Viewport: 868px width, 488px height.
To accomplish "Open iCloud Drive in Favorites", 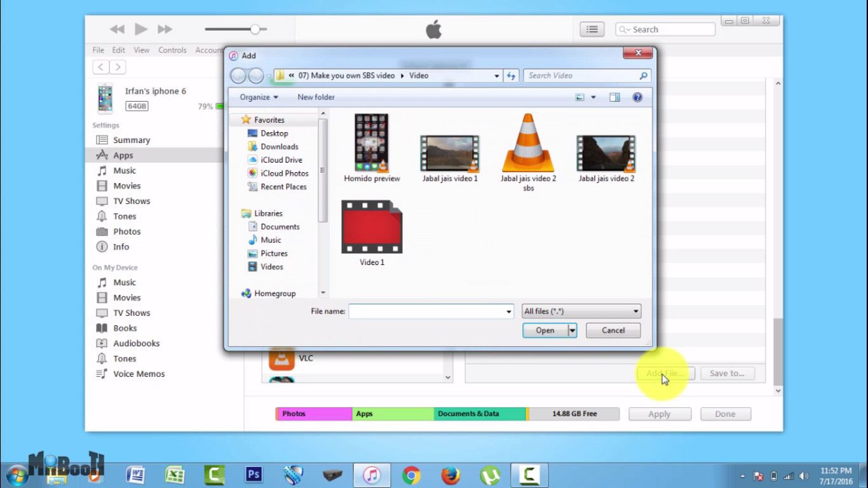I will pyautogui.click(x=281, y=160).
